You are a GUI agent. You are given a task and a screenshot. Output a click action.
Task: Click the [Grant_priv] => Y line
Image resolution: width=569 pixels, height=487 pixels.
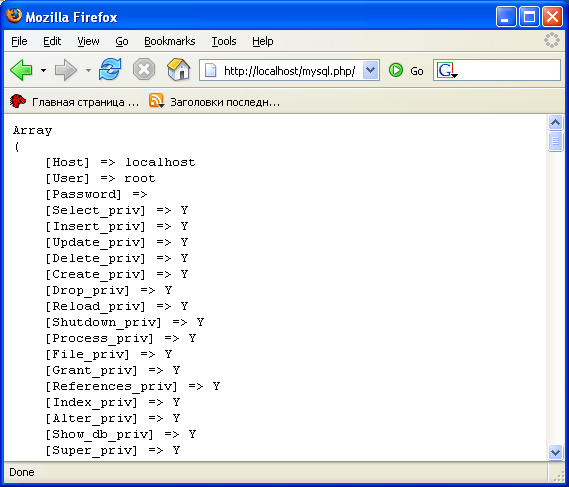[x=112, y=370]
